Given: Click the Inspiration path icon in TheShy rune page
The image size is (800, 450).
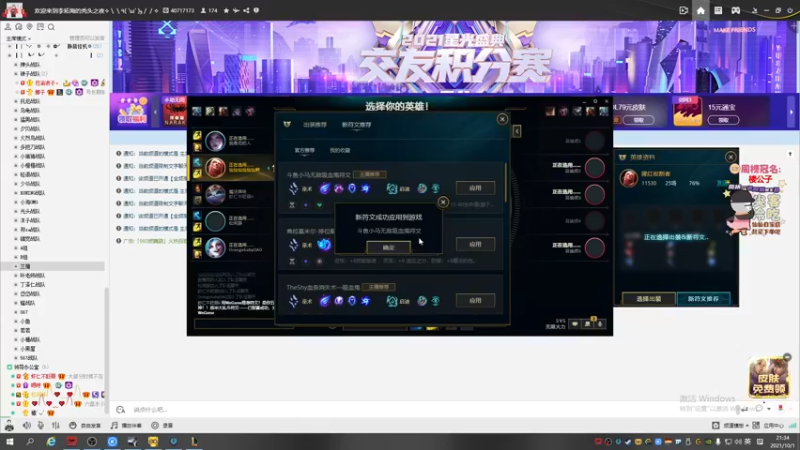Looking at the screenshot, I should pyautogui.click(x=391, y=301).
